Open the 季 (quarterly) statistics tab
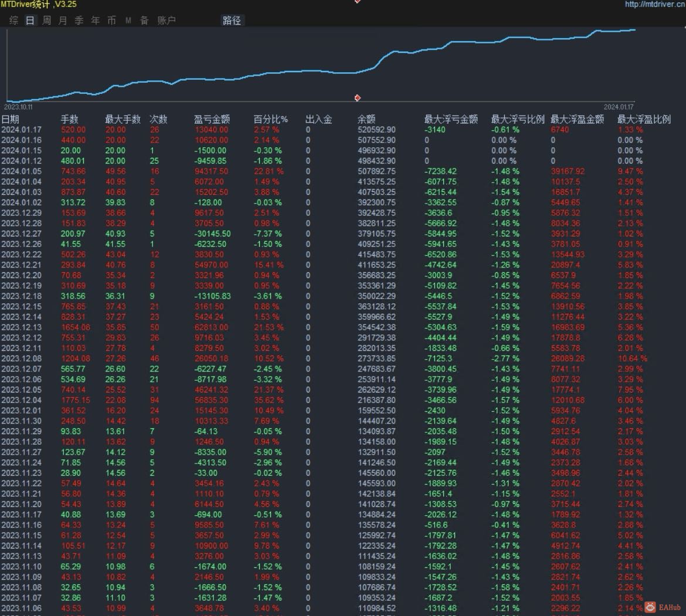Screen dimensions: 686x616 pyautogui.click(x=79, y=21)
